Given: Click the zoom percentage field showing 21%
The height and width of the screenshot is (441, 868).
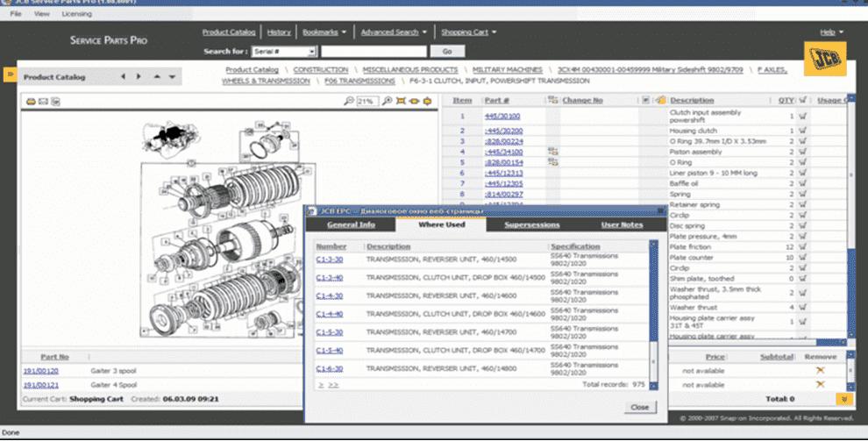Looking at the screenshot, I should (x=367, y=101).
